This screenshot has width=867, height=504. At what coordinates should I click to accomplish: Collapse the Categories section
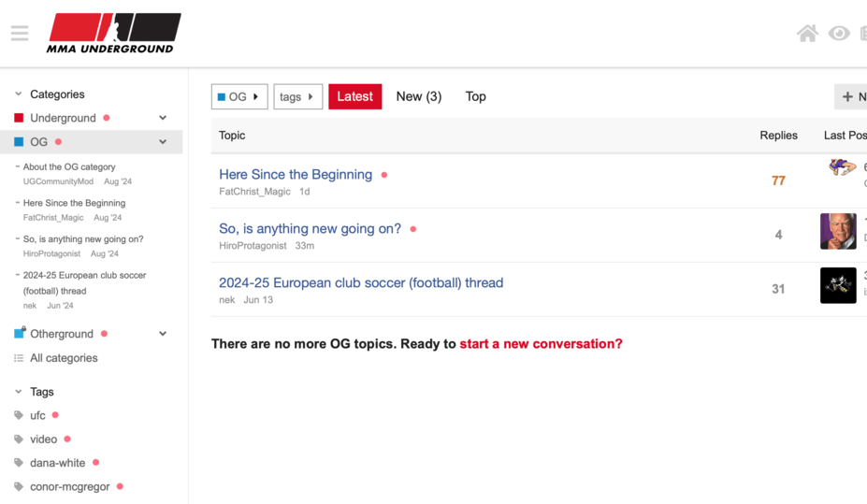coord(19,94)
